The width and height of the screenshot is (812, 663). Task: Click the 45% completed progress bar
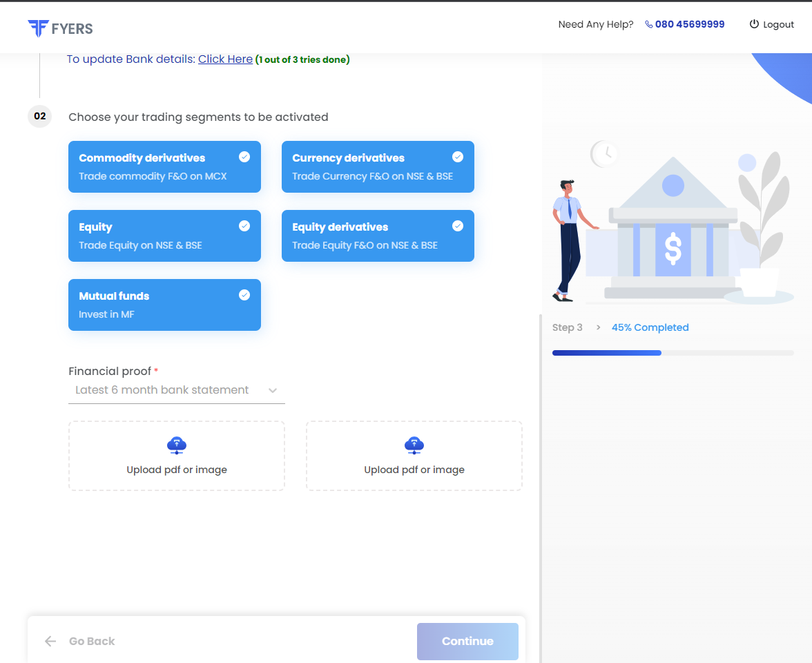tap(673, 353)
